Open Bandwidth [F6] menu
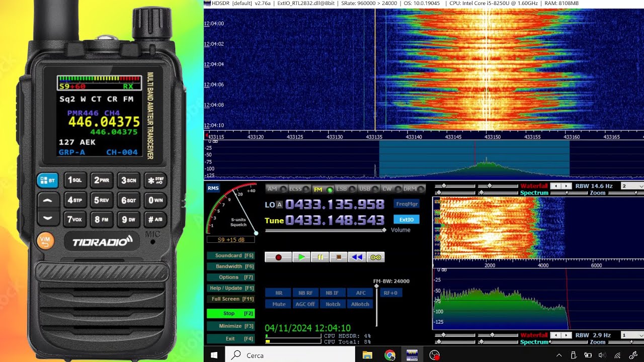644x362 pixels. (231, 266)
